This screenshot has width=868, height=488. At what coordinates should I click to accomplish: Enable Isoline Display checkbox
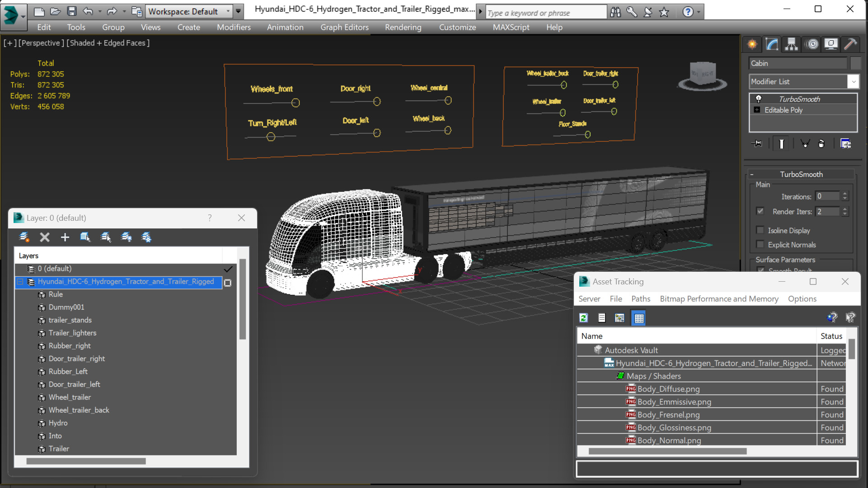pyautogui.click(x=760, y=230)
